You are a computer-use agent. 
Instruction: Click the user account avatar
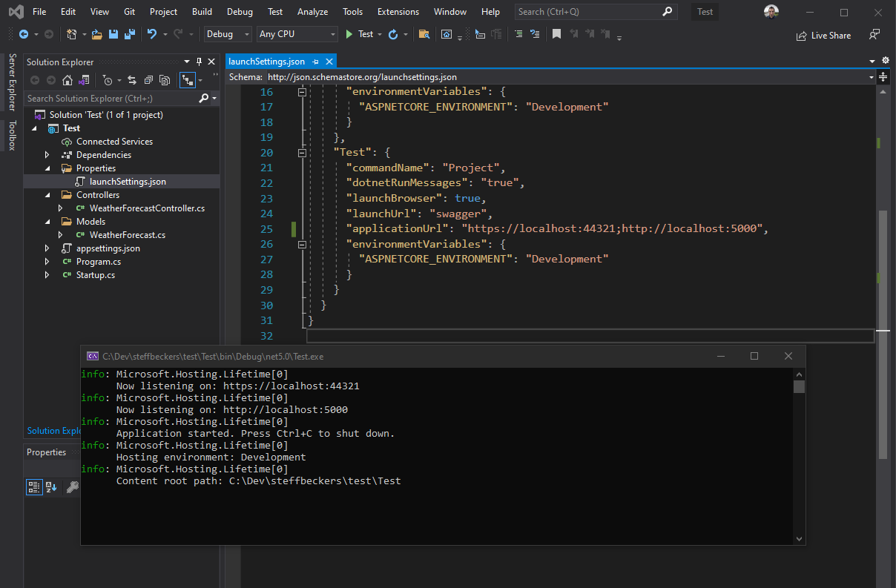pyautogui.click(x=772, y=12)
